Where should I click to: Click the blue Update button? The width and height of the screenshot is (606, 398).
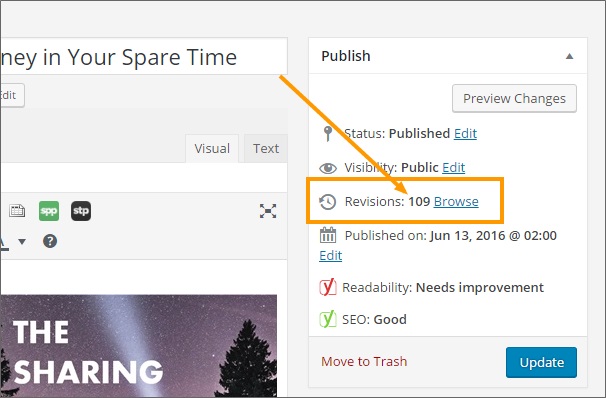click(541, 362)
